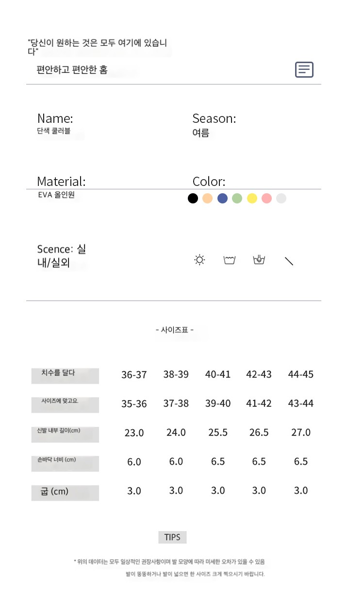Select the pink color swatch

[x=266, y=198]
